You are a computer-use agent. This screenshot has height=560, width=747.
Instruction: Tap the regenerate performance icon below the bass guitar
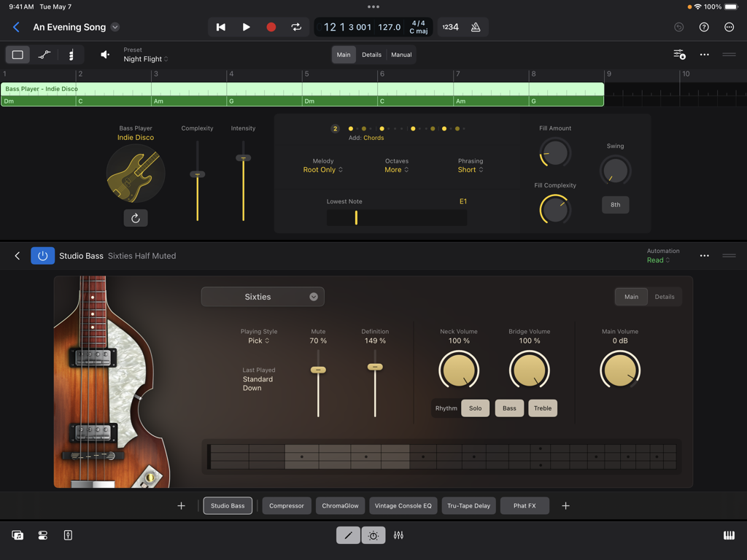point(136,217)
